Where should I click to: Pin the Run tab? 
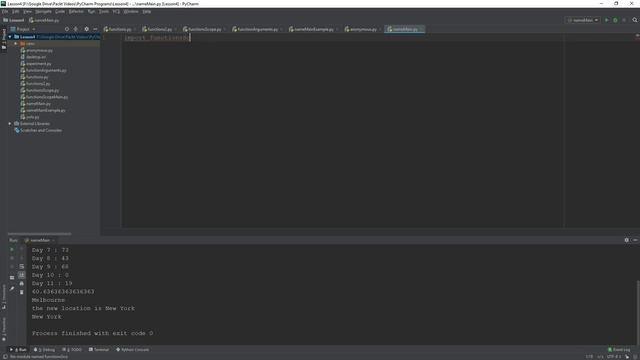[12, 289]
